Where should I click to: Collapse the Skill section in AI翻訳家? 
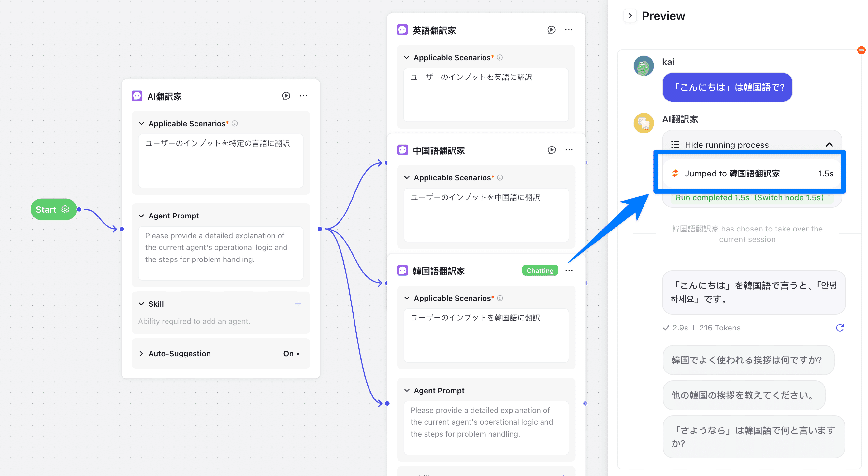141,304
